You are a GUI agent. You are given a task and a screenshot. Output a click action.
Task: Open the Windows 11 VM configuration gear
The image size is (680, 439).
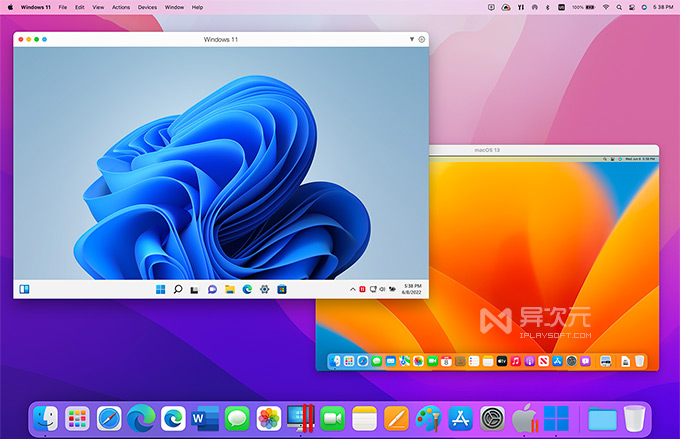422,39
